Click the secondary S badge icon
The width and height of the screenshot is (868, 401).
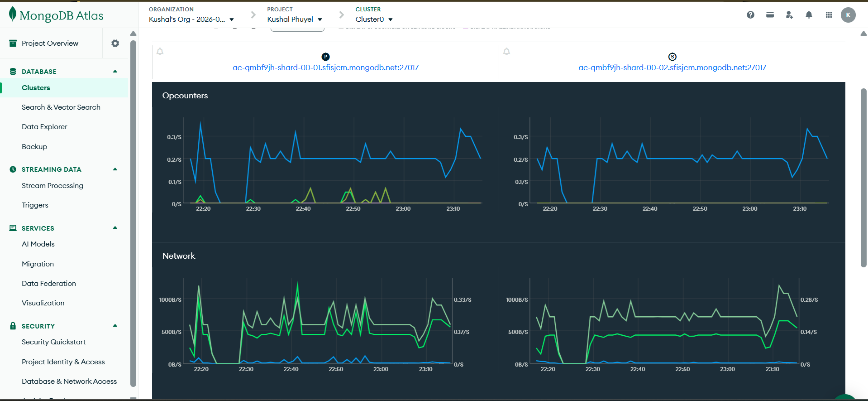pos(672,57)
